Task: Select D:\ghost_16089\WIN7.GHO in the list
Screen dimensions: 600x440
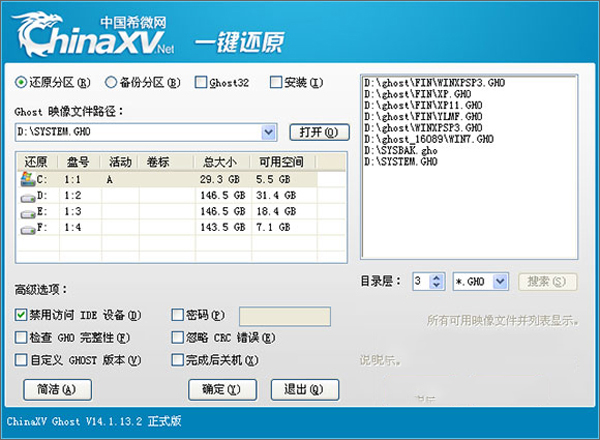Action: pyautogui.click(x=429, y=139)
